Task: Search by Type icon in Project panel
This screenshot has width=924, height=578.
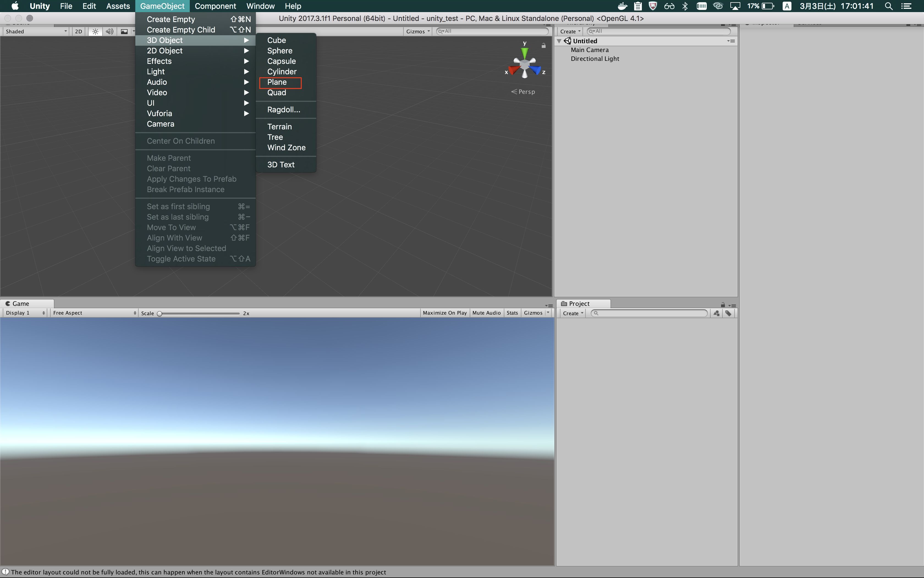Action: pos(716,313)
